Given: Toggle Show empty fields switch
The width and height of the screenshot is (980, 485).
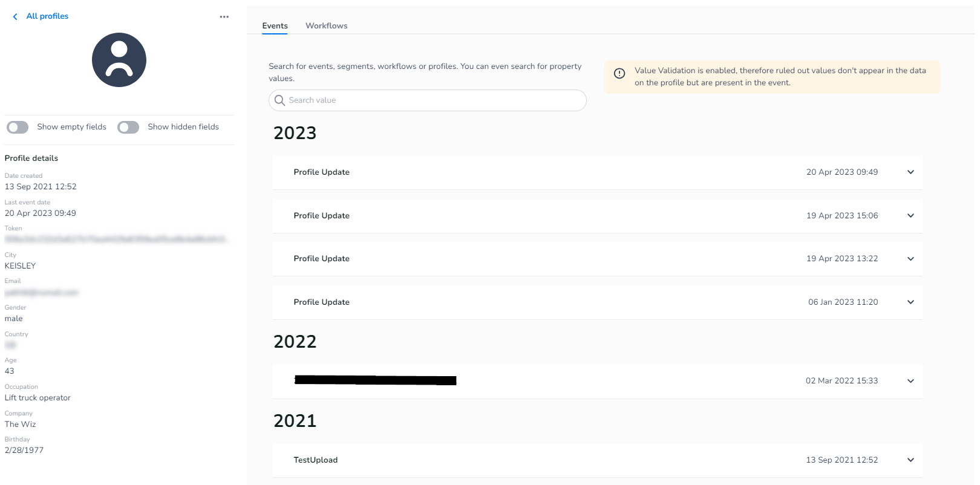Looking at the screenshot, I should pos(18,127).
